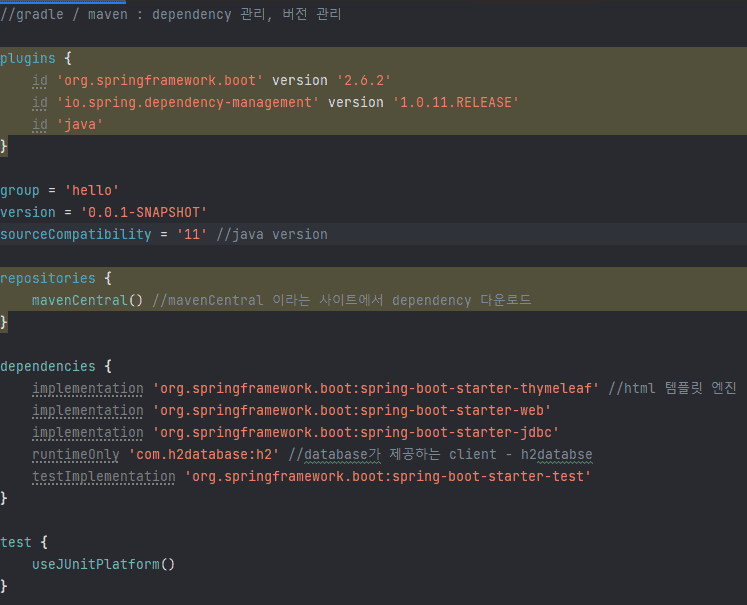Screen dimensions: 747x605
Task: Click the 'dependencies' block keyword
Action: (48, 366)
